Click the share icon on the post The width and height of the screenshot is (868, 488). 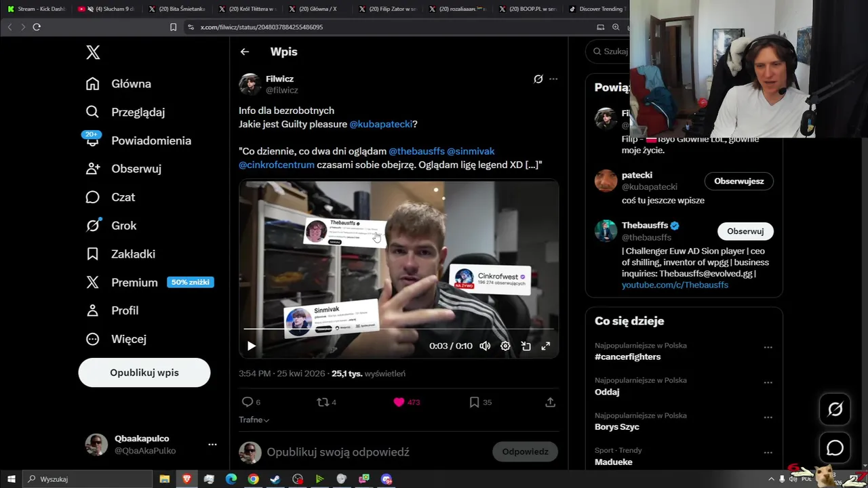tap(550, 402)
